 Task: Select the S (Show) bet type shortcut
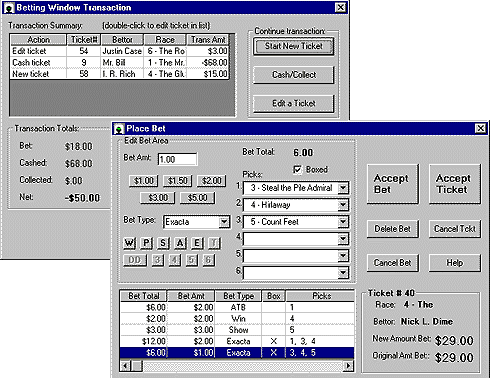163,243
